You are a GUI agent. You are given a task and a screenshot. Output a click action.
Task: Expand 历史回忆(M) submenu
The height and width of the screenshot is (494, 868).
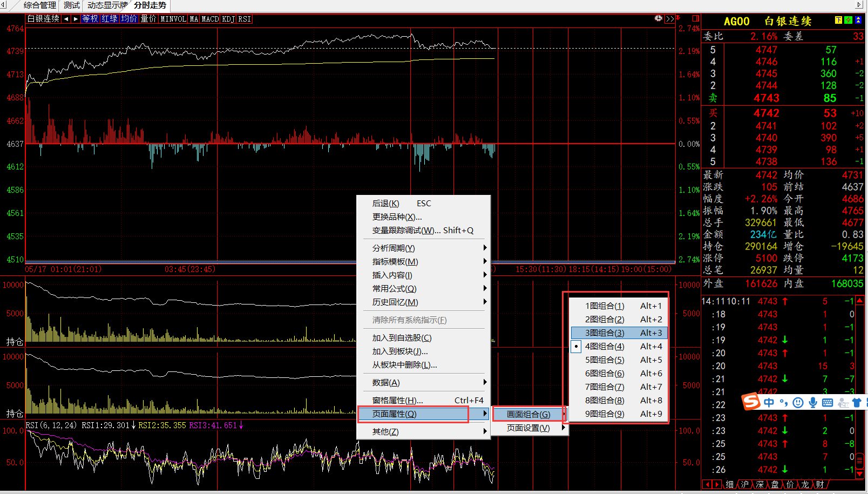(x=424, y=302)
